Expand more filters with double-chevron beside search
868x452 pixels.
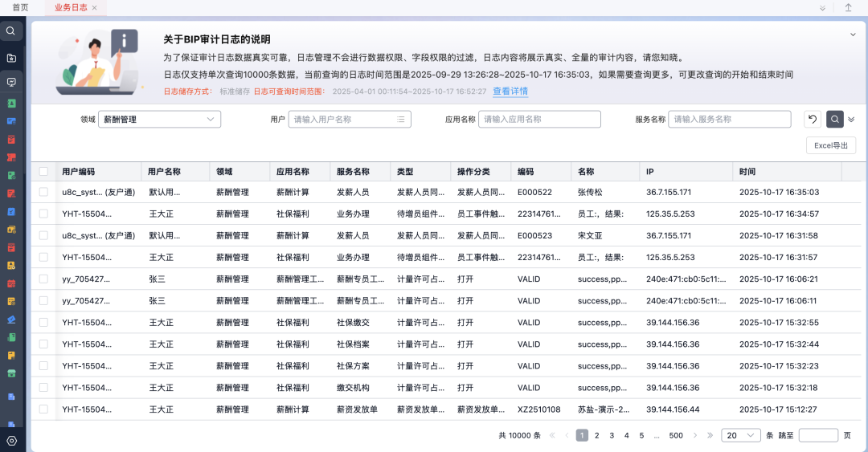[x=851, y=120]
